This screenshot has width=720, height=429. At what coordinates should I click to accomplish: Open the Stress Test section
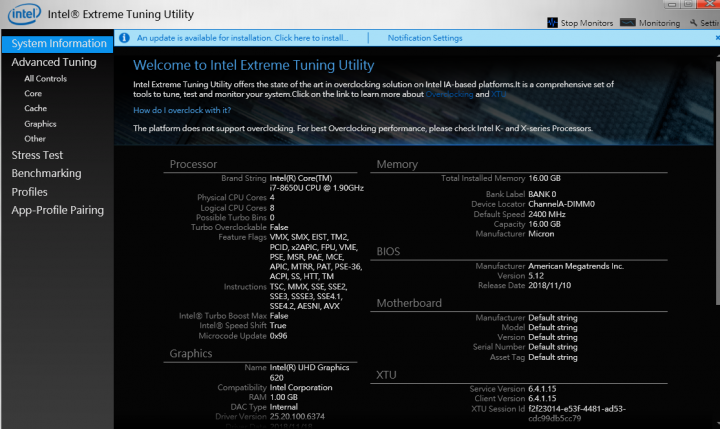(x=37, y=155)
